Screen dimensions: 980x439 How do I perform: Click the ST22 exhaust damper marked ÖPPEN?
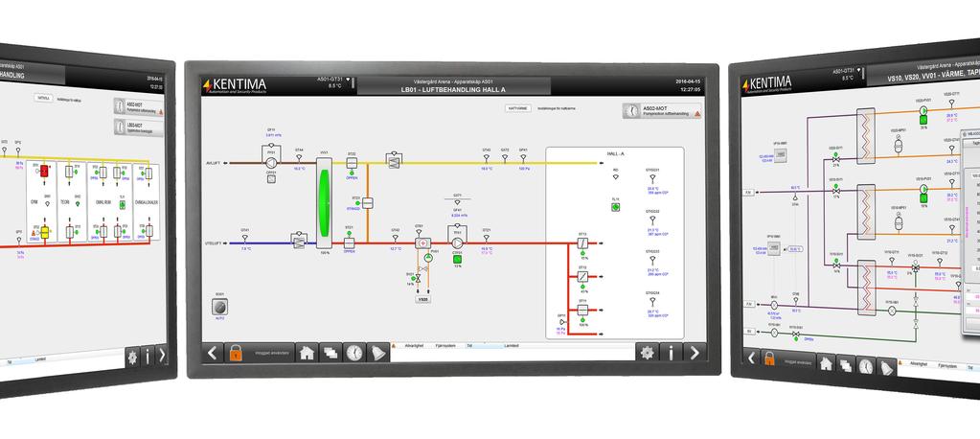coord(352,163)
